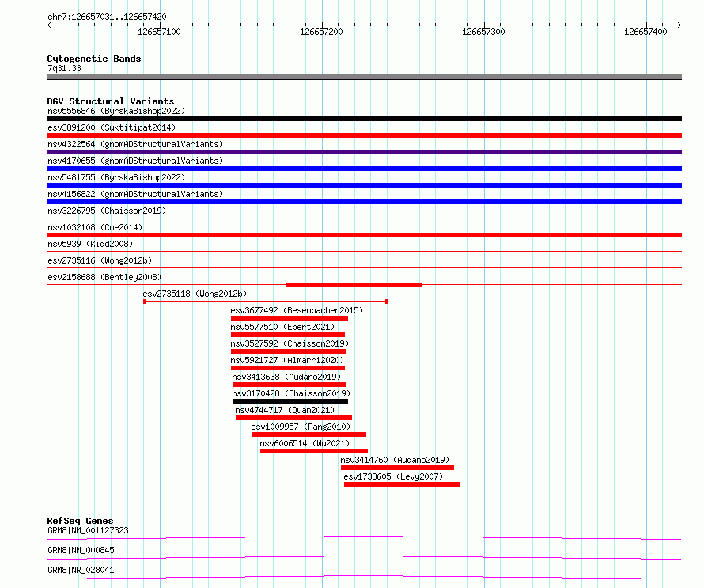The height and width of the screenshot is (588, 704).
Task: Click the red bar under nsv6006514 (Wu2021)
Action: click(314, 451)
